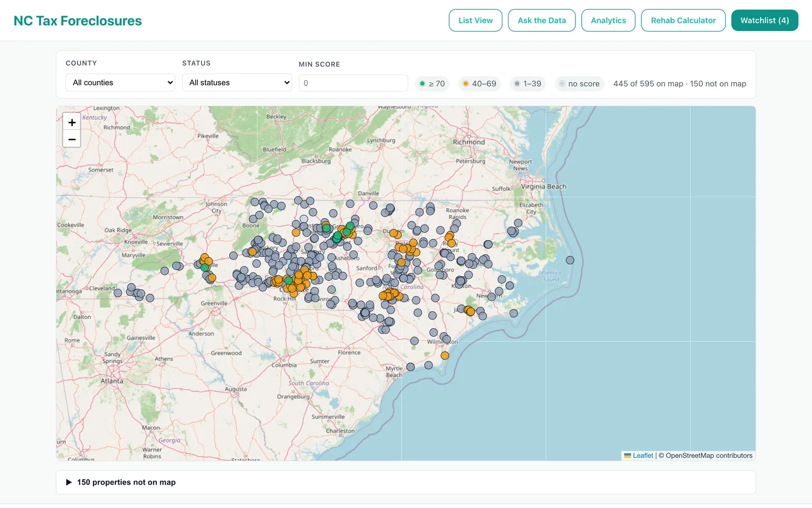The width and height of the screenshot is (812, 508).
Task: Zoom in on the map
Action: click(72, 122)
